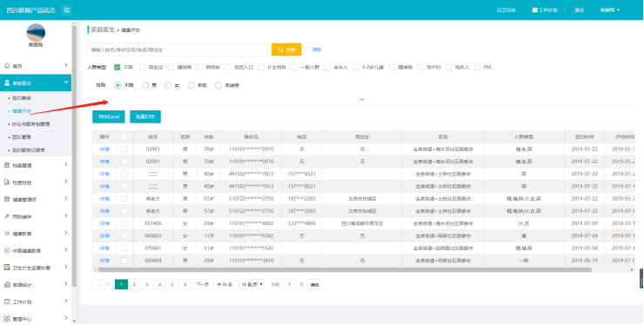Uncheck the 不限 population type checkbox
Viewport: 644px width, 325px height.
tap(117, 67)
